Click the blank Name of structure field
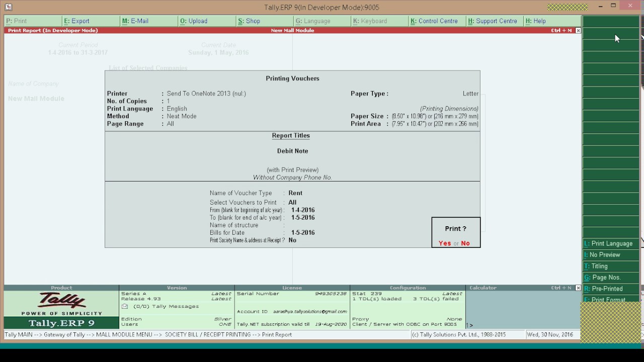The height and width of the screenshot is (362, 644). [x=303, y=225]
